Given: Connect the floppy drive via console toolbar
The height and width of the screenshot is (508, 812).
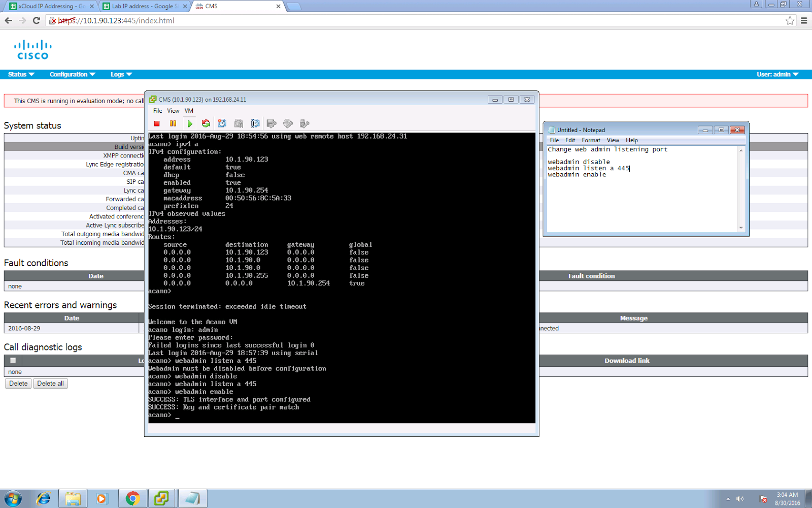Looking at the screenshot, I should click(272, 123).
